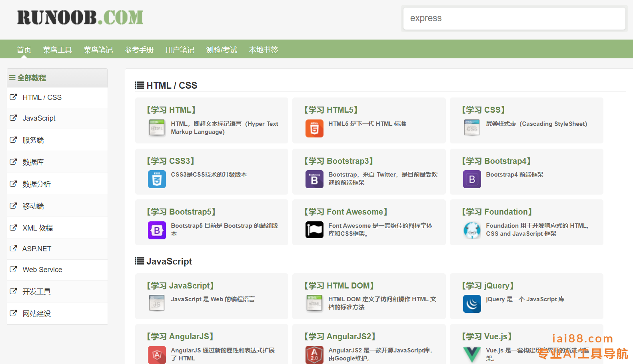
Task: Open the 菜鸟工具 nav item
Action: 58,50
